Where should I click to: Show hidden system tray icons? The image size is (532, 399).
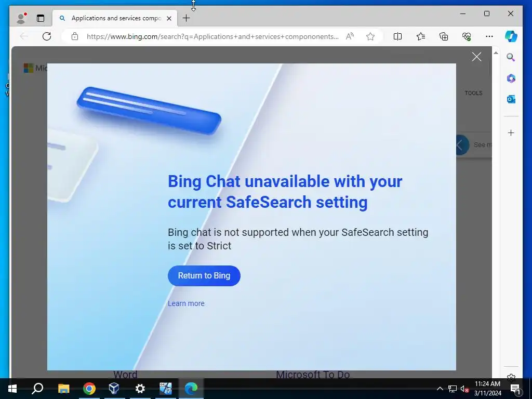tap(440, 389)
